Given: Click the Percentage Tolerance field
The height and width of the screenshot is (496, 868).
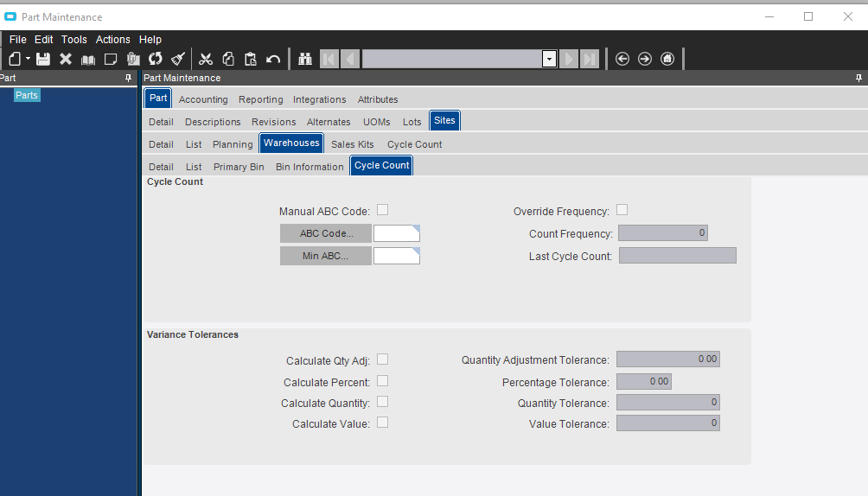Looking at the screenshot, I should coord(644,381).
